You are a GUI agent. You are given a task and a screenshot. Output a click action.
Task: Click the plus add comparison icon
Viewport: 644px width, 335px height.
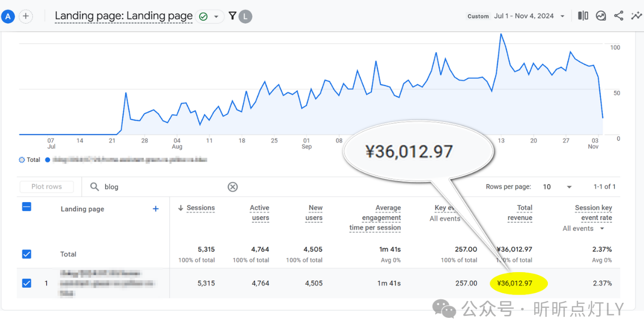(x=26, y=16)
